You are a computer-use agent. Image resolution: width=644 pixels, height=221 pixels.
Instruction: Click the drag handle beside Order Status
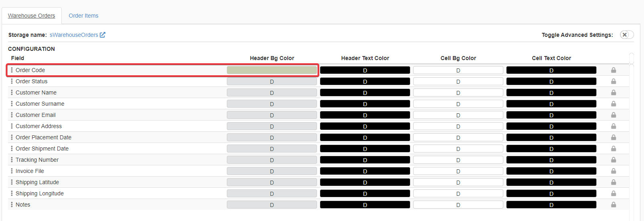12,81
